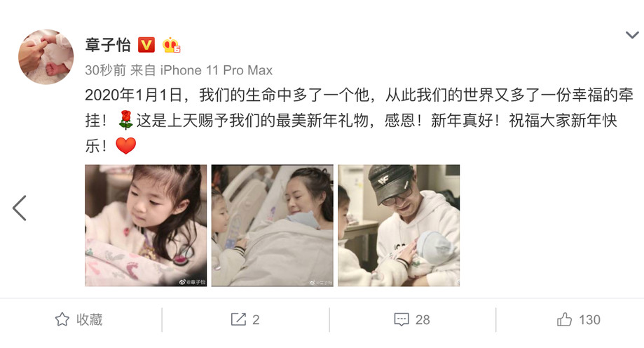This screenshot has height=348, width=644.
Task: Click the star favorite icon
Action: (x=62, y=319)
